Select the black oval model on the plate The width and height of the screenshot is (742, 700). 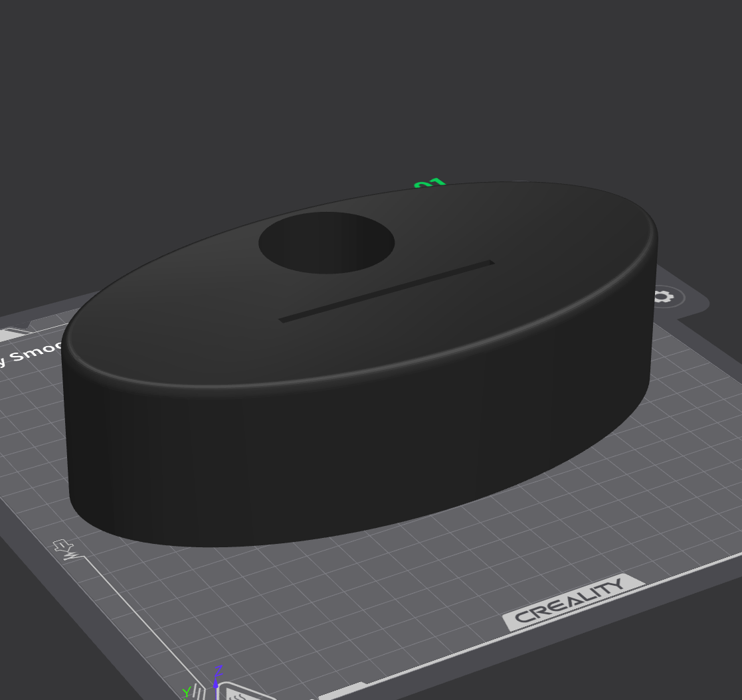(359, 364)
